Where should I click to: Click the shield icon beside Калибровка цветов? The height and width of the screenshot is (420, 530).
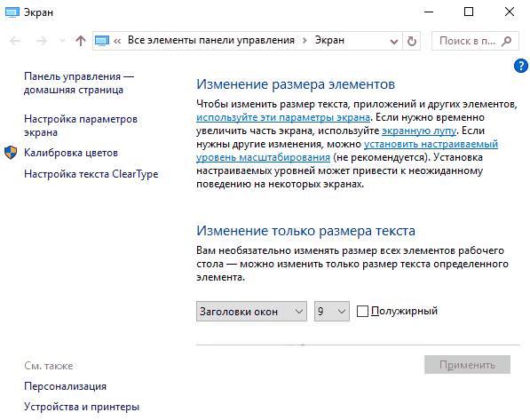coord(11,153)
